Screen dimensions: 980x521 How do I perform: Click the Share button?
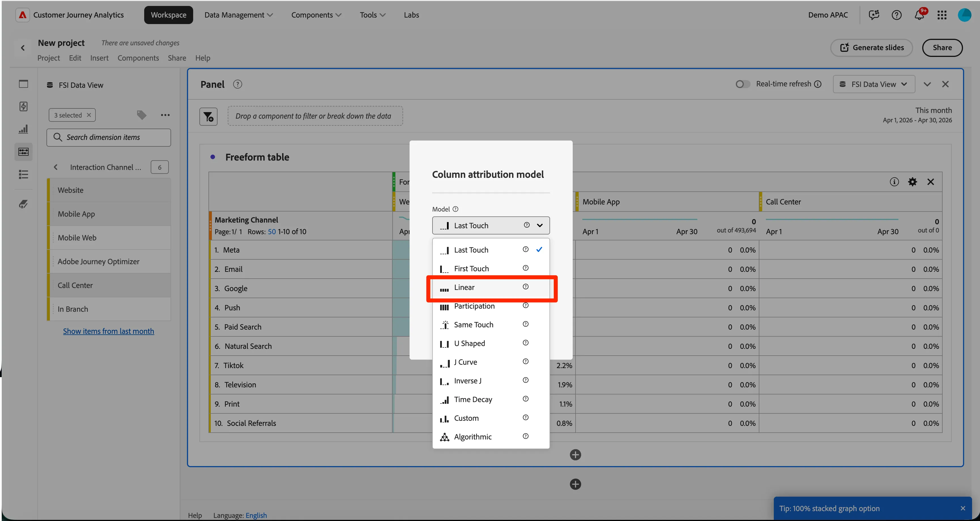[x=942, y=48]
